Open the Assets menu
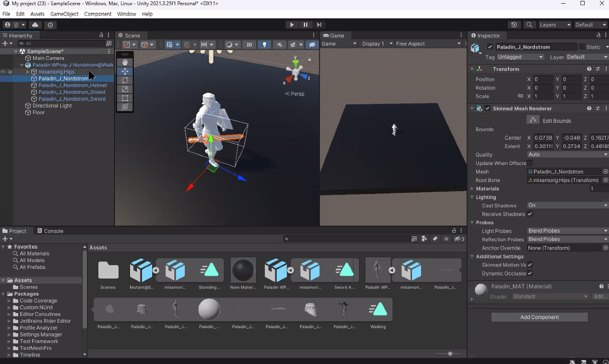Image resolution: width=609 pixels, height=364 pixels. [37, 14]
